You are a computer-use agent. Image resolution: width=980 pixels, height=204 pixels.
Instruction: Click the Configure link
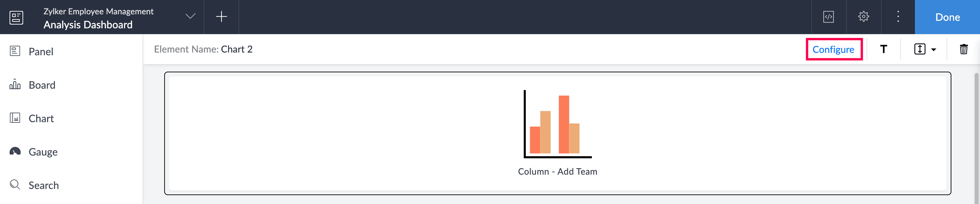click(x=833, y=49)
